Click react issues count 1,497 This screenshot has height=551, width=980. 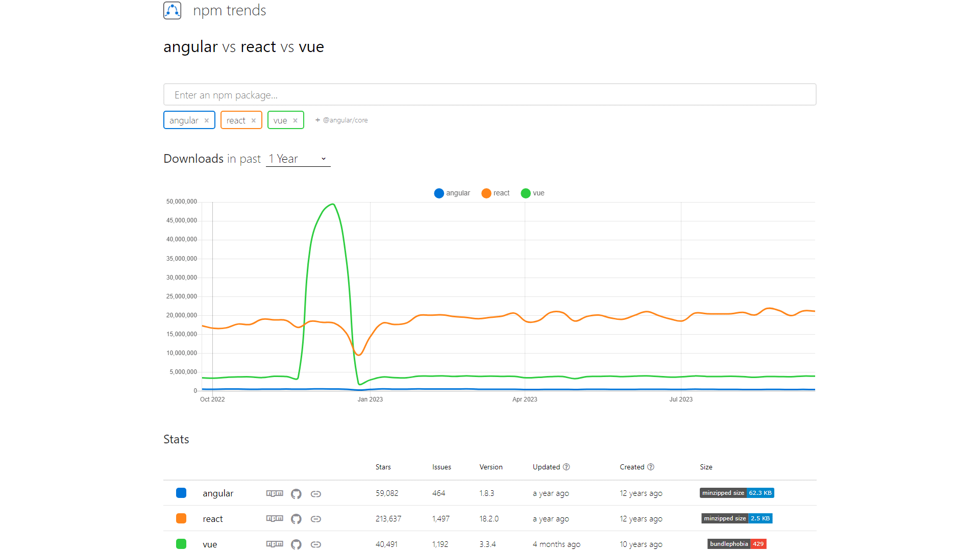(x=441, y=519)
